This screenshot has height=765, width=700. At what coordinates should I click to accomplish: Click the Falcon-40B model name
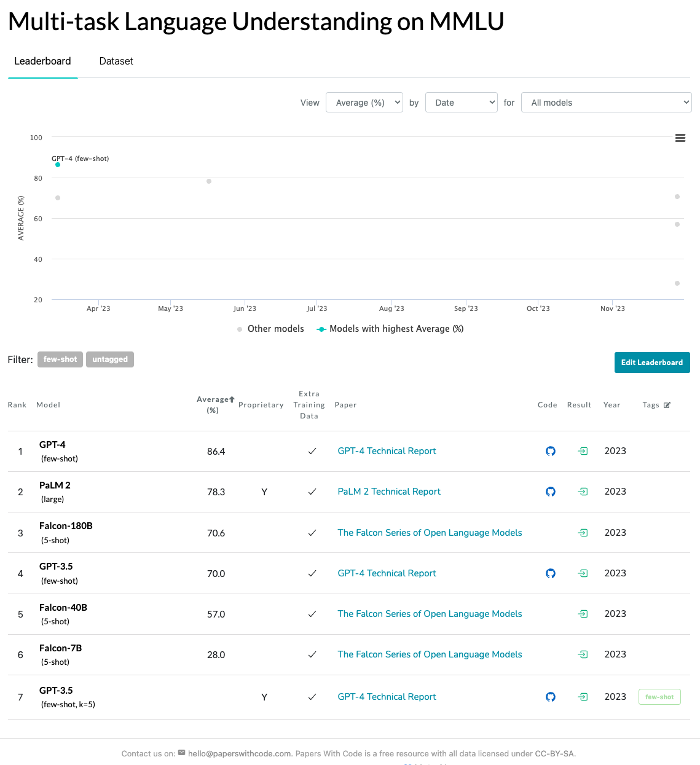pos(63,608)
